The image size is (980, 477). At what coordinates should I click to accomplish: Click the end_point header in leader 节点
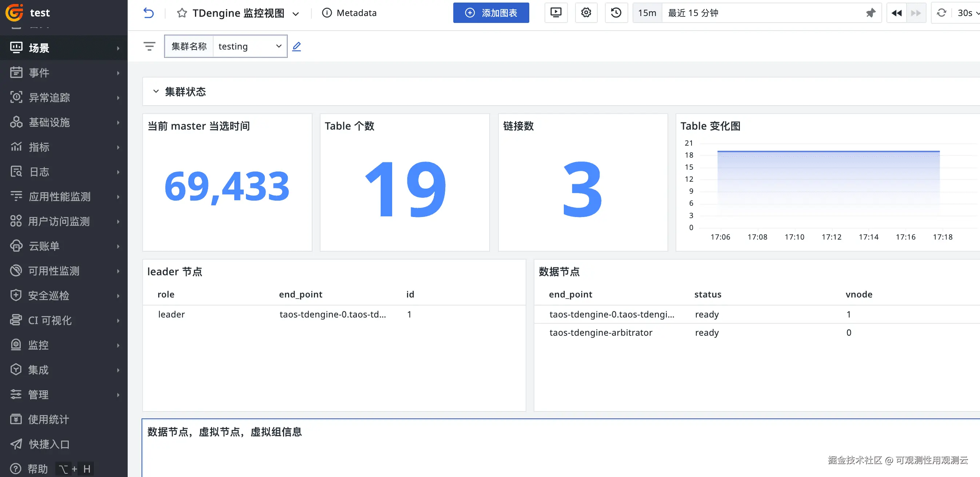tap(300, 294)
